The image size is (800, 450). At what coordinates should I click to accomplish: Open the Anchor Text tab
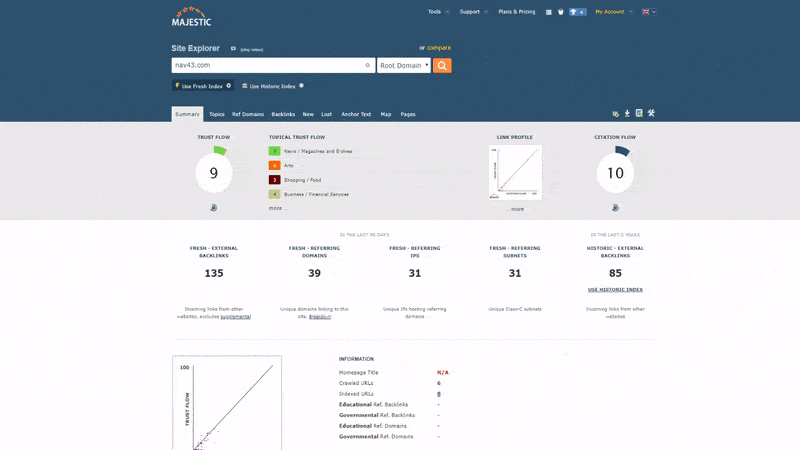(356, 114)
